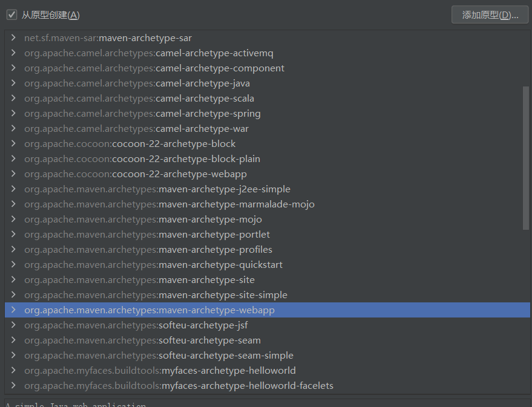The width and height of the screenshot is (532, 407).
Task: Select maven-archetype-site archetype row
Action: [x=268, y=279]
